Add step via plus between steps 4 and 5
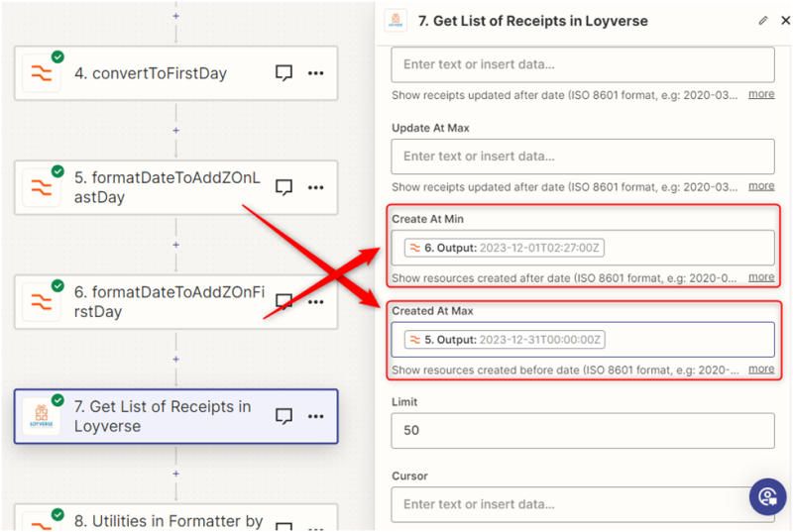The width and height of the screenshot is (793, 532). click(176, 130)
